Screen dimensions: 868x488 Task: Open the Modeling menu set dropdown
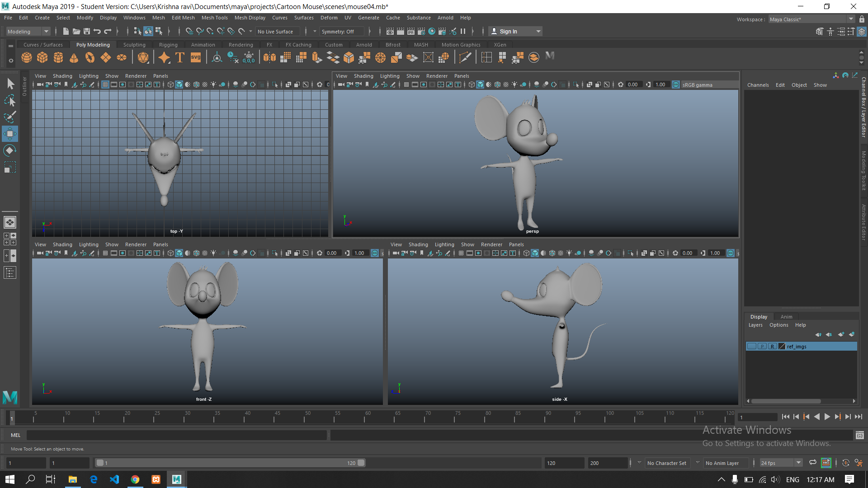28,31
